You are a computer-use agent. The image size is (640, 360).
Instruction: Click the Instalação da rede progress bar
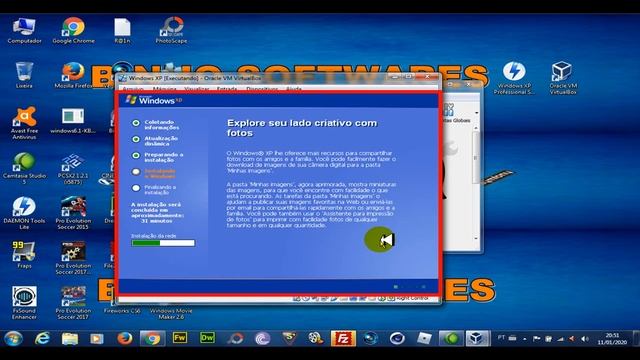pos(163,243)
